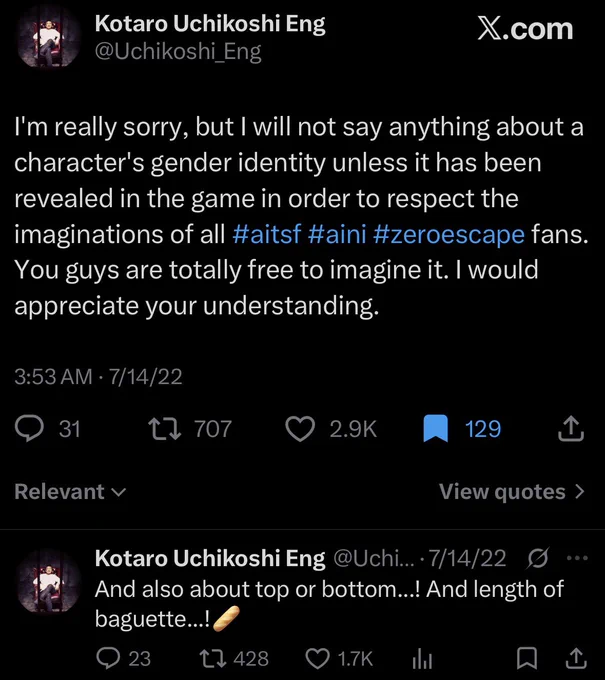This screenshot has width=605, height=680.
Task: View analytics bars icon on reply
Action: coord(422,658)
